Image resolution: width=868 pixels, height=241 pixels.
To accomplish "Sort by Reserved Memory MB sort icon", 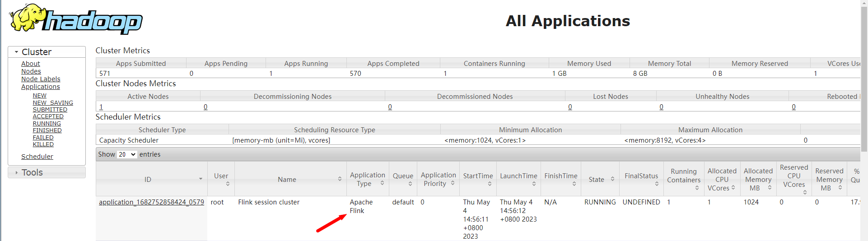I will [x=840, y=187].
